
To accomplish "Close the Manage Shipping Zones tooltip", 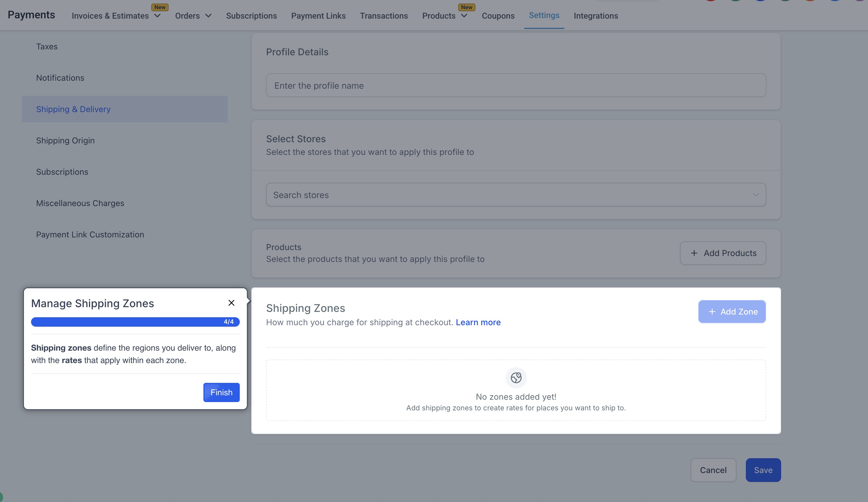I will point(231,303).
